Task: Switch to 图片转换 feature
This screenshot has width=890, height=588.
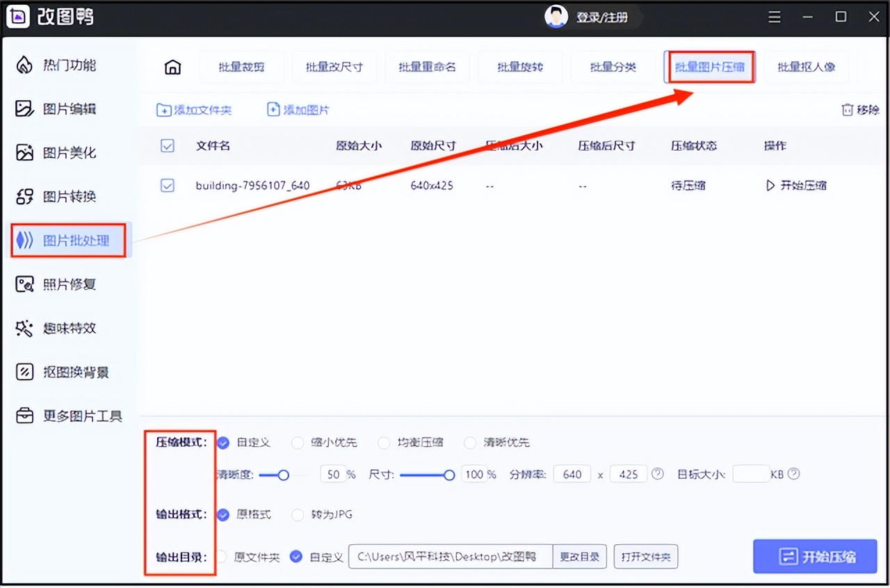Action: 65,196
